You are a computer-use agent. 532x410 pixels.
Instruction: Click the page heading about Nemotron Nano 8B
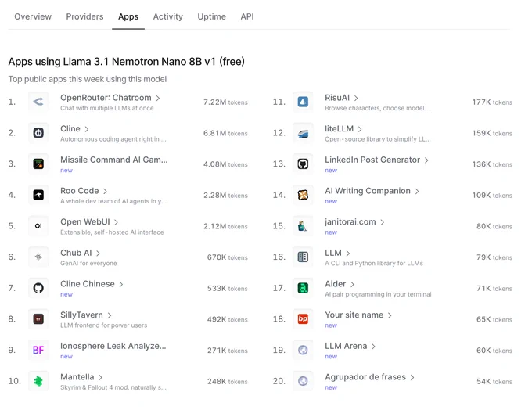tap(126, 62)
